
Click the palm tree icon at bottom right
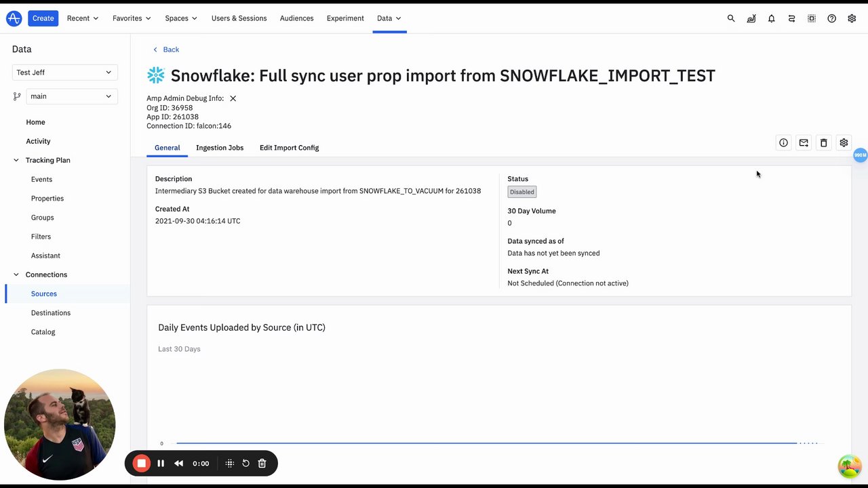coord(850,466)
